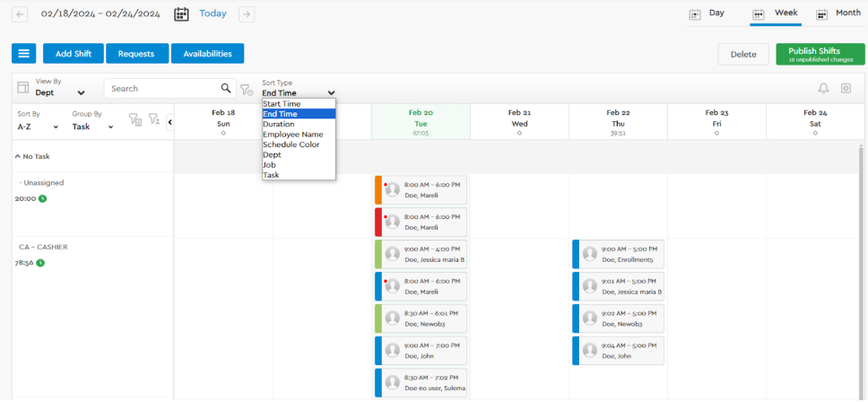Open the Requests button
This screenshot has height=402, width=868.
(136, 54)
